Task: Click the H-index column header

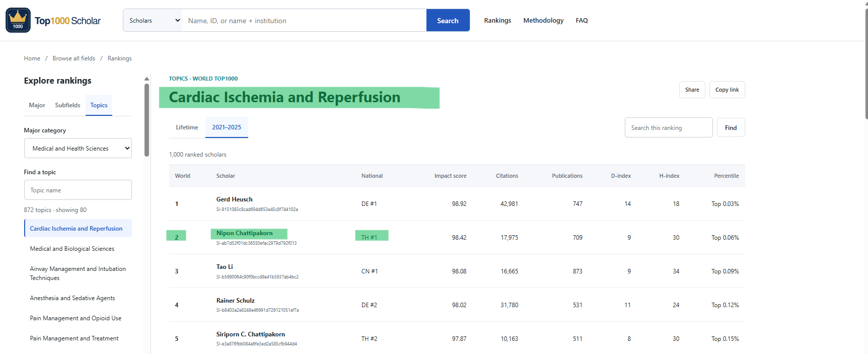Action: tap(669, 176)
